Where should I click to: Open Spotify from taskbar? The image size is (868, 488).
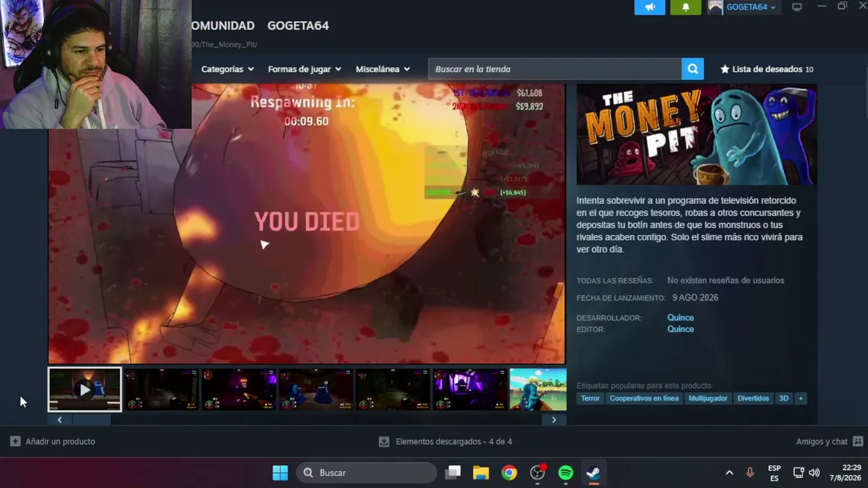point(566,472)
